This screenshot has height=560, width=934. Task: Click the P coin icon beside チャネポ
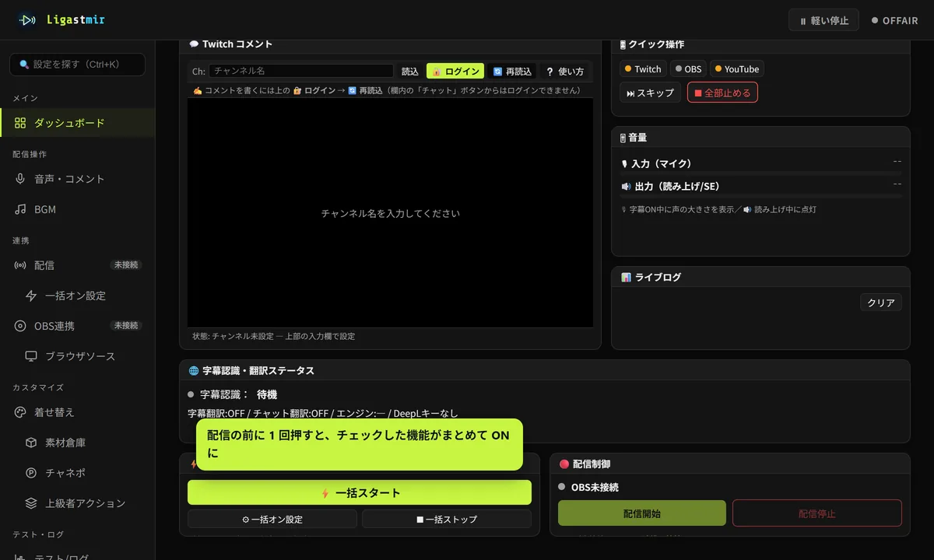[x=31, y=473]
